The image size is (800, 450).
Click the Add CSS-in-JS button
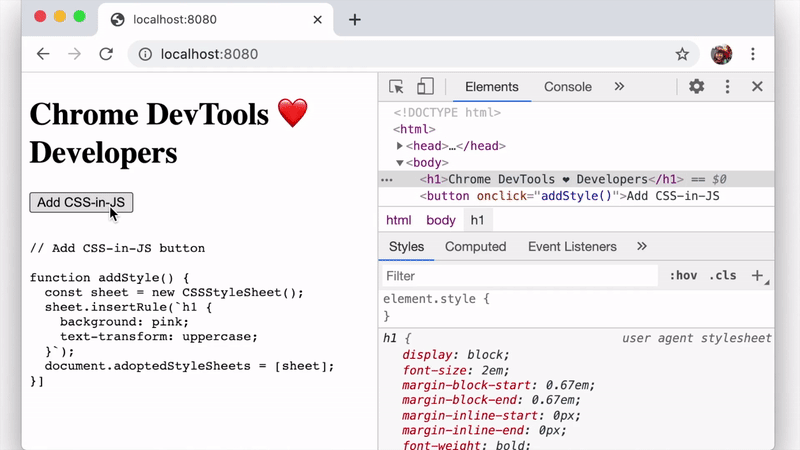click(x=81, y=203)
